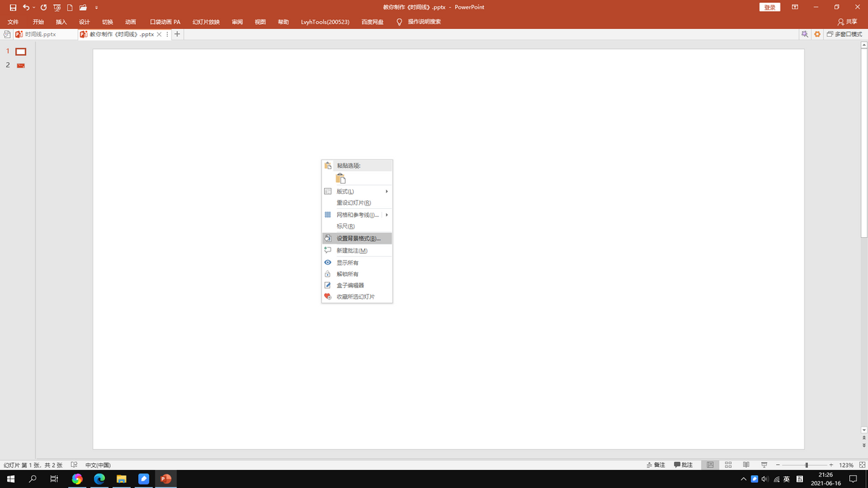868x488 pixels.
Task: Toggle the 备注 notes pane
Action: point(655,465)
